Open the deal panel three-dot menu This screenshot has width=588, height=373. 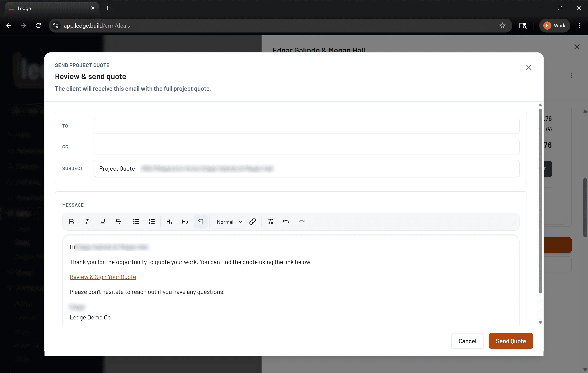571,76
